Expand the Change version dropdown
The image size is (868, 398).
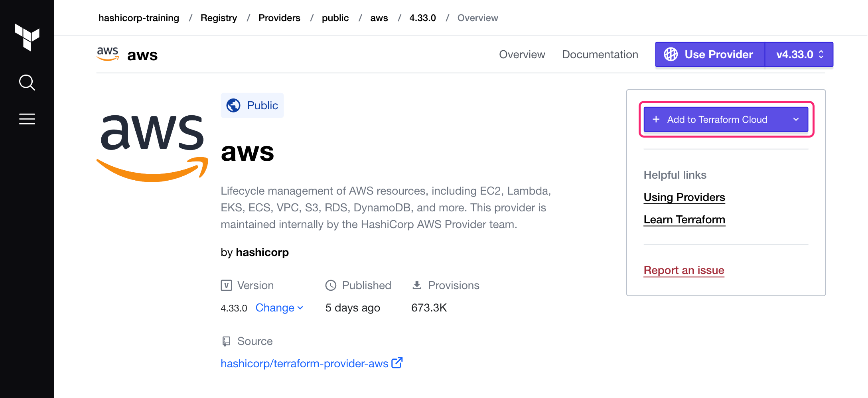pos(279,307)
